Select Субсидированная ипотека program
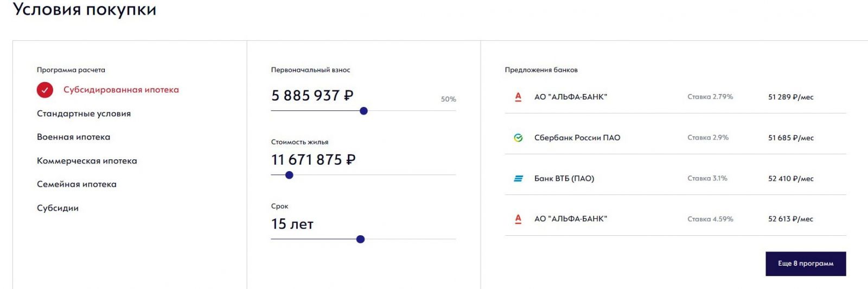 click(121, 90)
